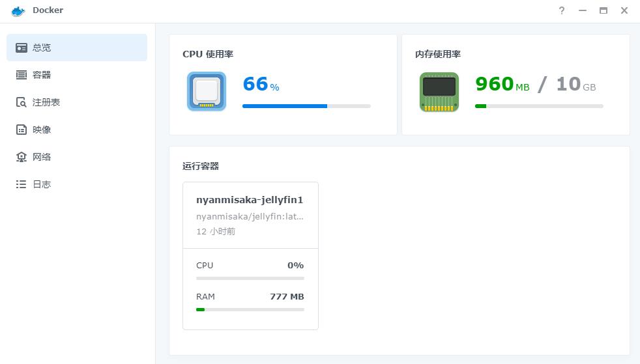Click the 网络 network icon

(22, 157)
